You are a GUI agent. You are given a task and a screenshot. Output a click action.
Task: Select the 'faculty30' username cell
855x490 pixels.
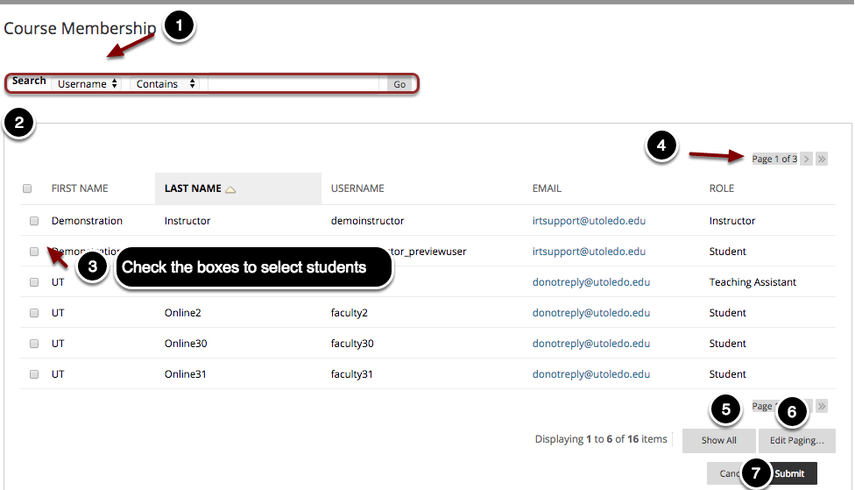click(x=352, y=343)
